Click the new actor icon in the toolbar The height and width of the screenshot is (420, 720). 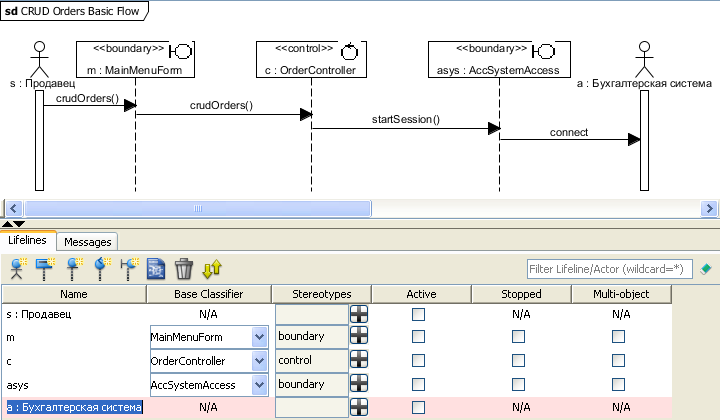point(17,269)
